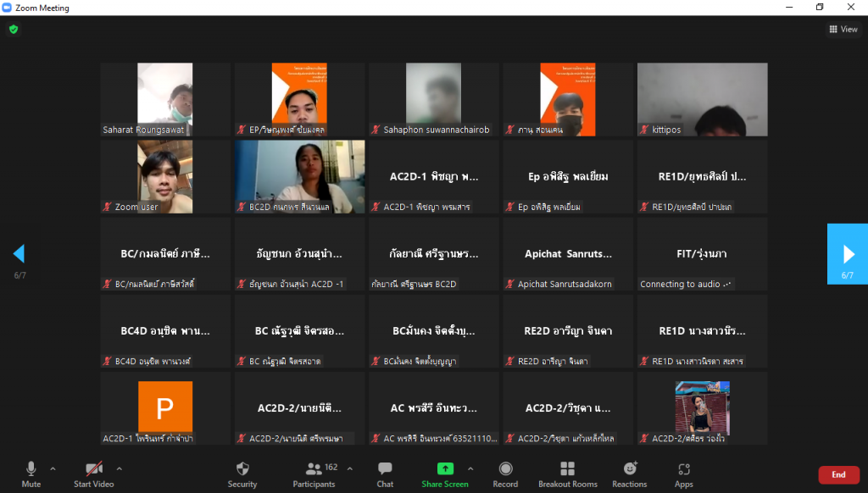Image resolution: width=868 pixels, height=493 pixels.
Task: Toggle the Mute microphone button
Action: [31, 474]
